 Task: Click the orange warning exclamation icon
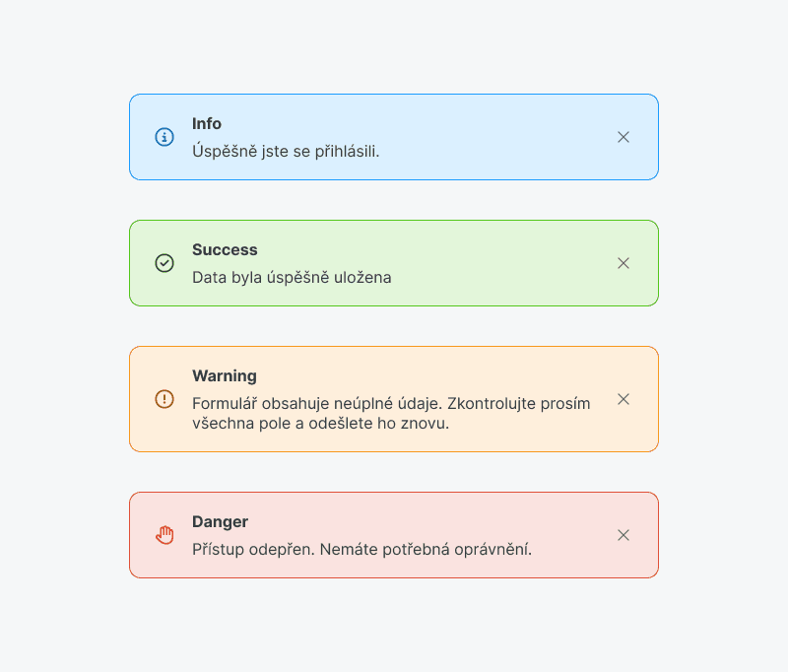tap(164, 399)
